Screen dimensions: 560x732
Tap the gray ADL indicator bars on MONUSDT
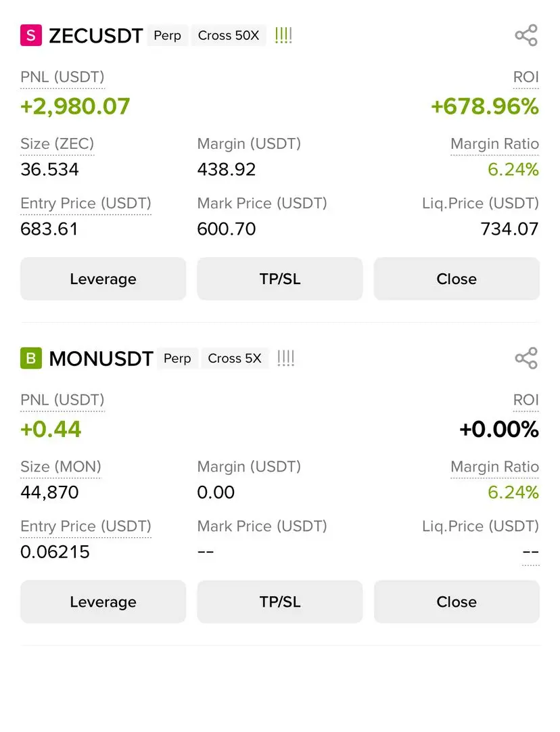285,359
